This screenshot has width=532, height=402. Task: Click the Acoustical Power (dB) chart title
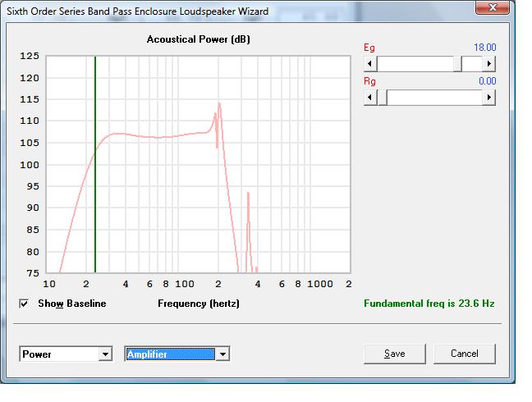click(199, 39)
